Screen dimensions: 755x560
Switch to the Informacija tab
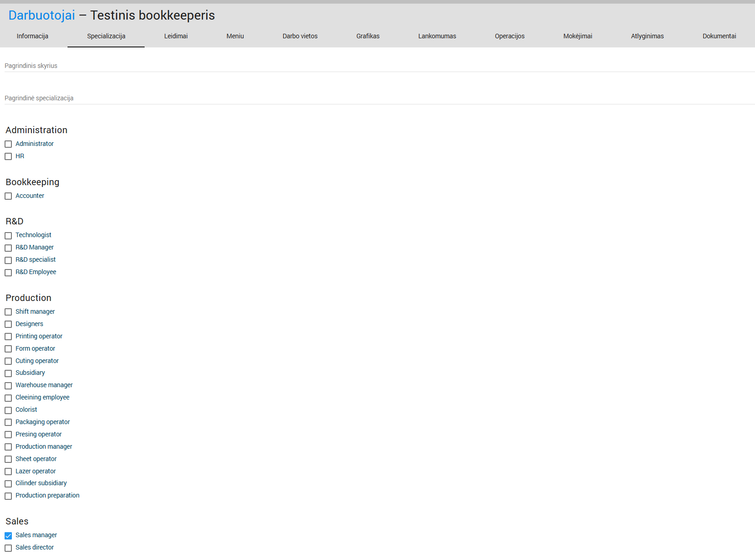[x=32, y=36]
